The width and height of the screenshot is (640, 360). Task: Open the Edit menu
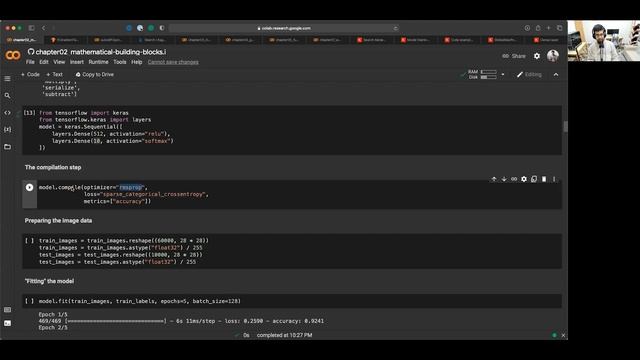(44, 62)
